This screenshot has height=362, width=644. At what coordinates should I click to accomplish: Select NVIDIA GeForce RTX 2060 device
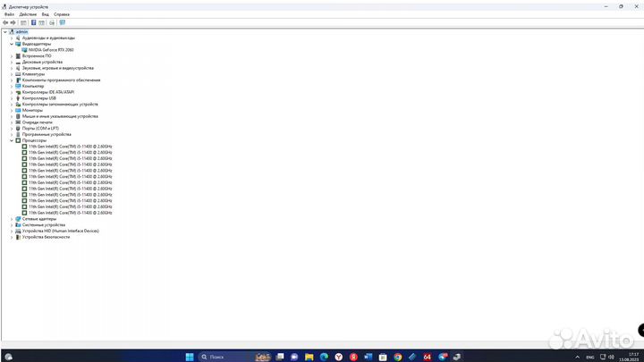[x=51, y=50]
